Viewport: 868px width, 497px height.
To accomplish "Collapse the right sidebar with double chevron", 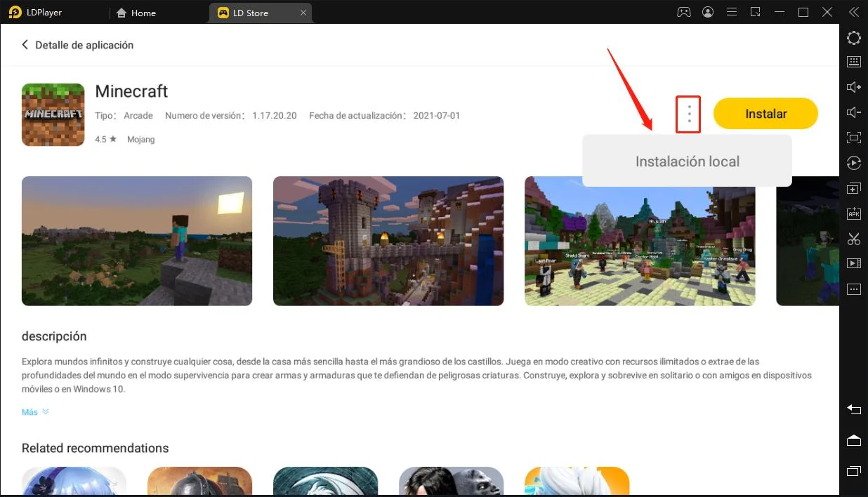I will pyautogui.click(x=854, y=12).
